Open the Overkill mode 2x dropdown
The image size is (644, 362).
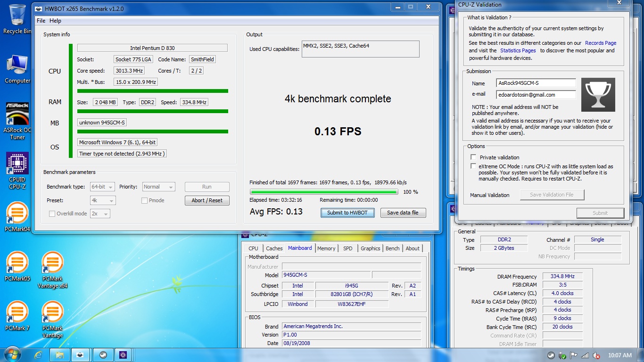99,214
